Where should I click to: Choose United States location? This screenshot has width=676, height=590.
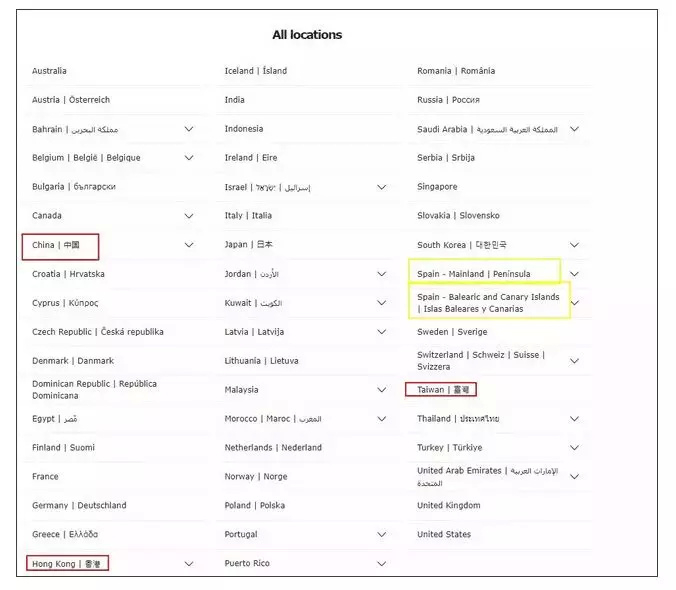click(444, 534)
